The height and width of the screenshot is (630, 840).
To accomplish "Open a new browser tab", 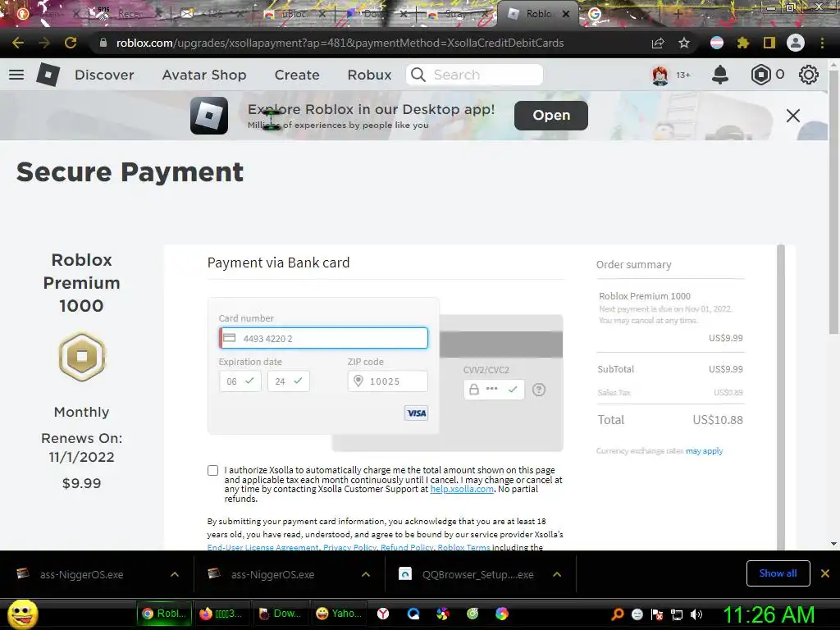I will point(678,14).
